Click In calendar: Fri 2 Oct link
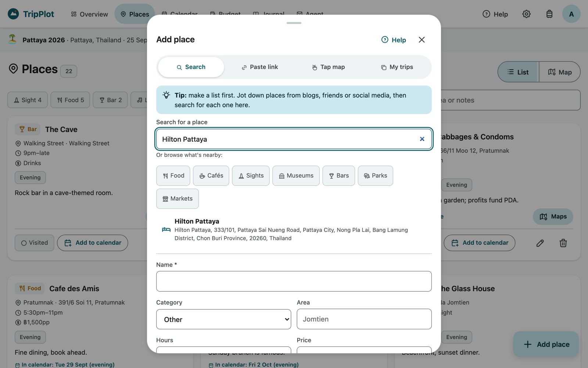The width and height of the screenshot is (588, 368). coord(254,365)
